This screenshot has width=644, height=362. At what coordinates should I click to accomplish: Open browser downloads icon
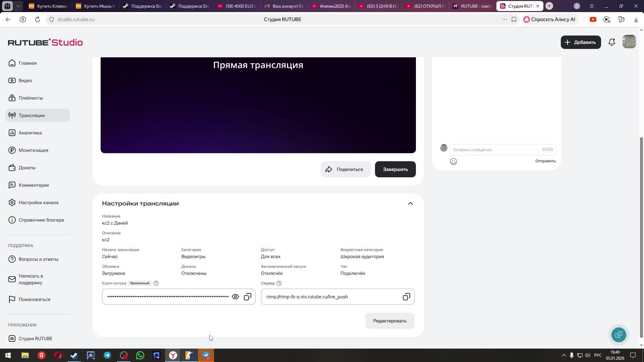pyautogui.click(x=636, y=19)
